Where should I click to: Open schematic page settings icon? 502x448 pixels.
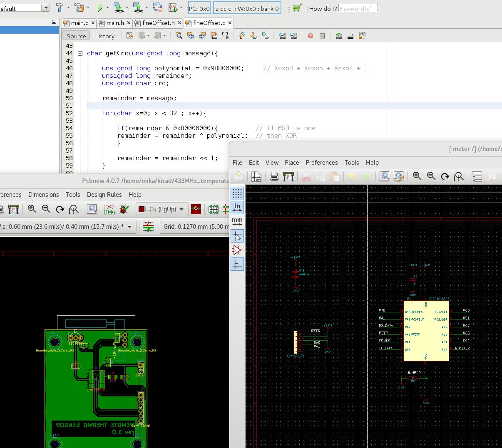click(x=256, y=177)
